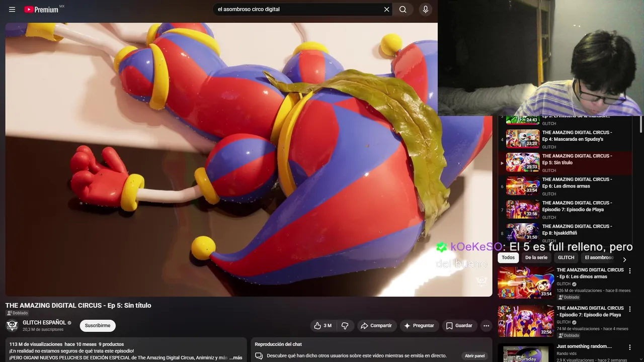This screenshot has height=362, width=644.
Task: Play playlist Episodio 7: Episodio de Playa
Action: pos(566,210)
